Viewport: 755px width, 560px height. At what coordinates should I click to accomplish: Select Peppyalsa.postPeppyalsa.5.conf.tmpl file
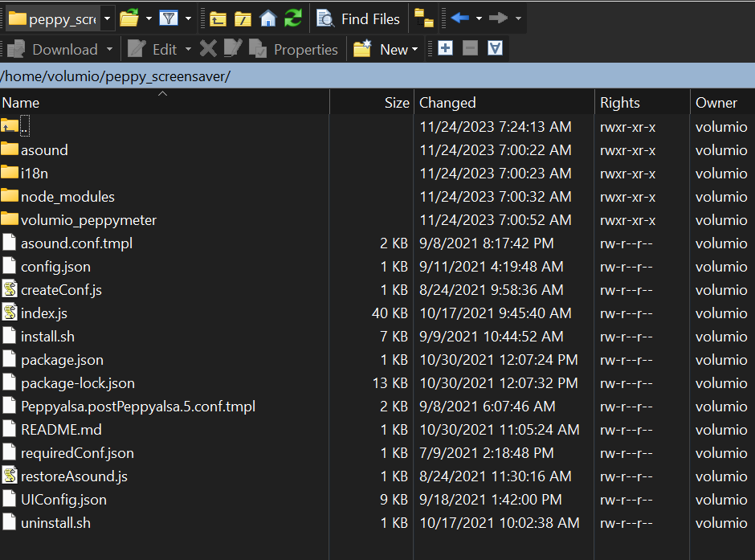(128, 406)
